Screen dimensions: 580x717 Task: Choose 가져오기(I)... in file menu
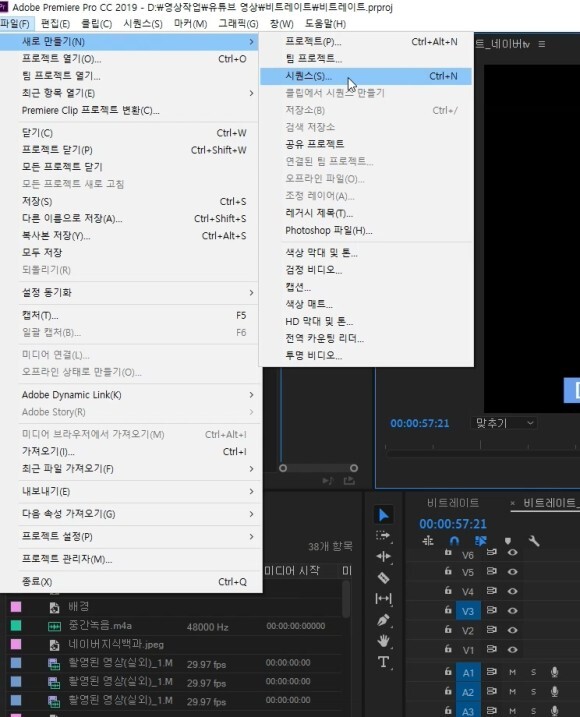click(129, 452)
